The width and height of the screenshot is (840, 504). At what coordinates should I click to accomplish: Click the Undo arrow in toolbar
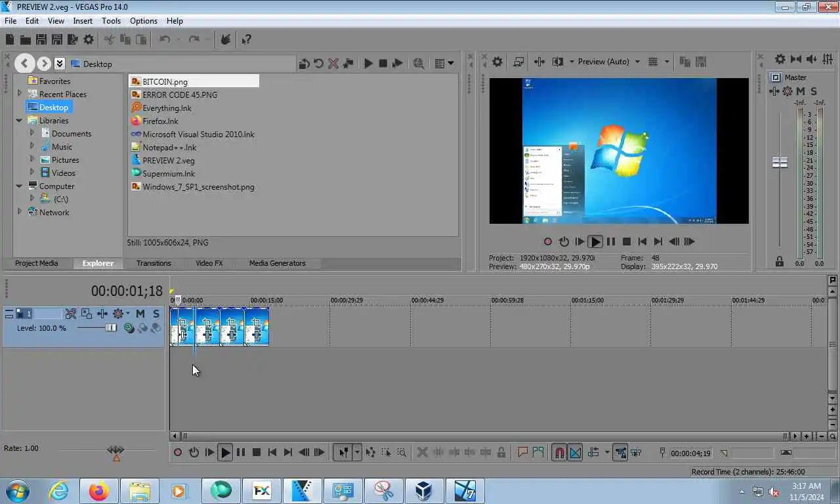[x=165, y=40]
